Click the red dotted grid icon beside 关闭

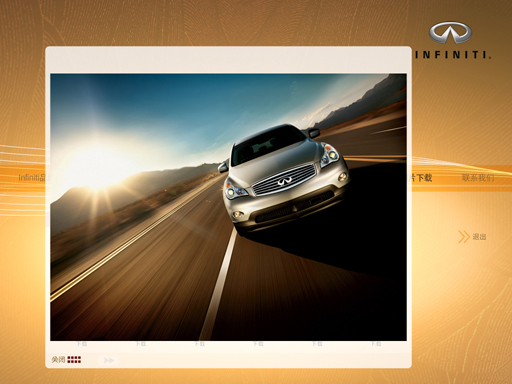click(x=74, y=360)
